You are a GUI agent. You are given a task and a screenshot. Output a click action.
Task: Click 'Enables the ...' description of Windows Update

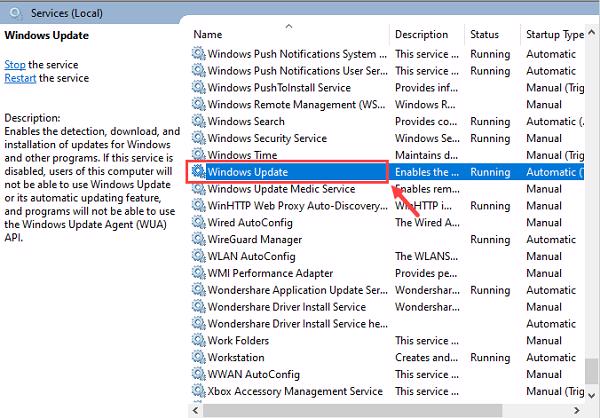tap(427, 172)
